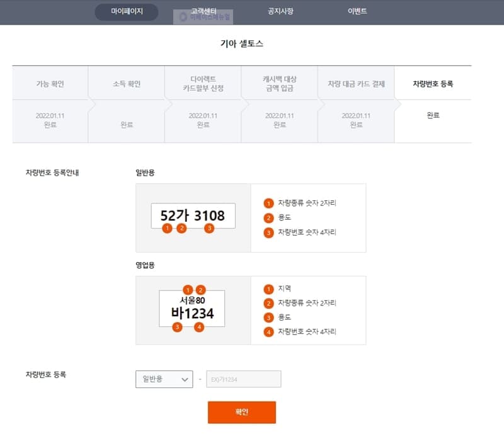The width and height of the screenshot is (504, 439).
Task: Click the 서울80 바1234 sample plate image
Action: coord(192,309)
